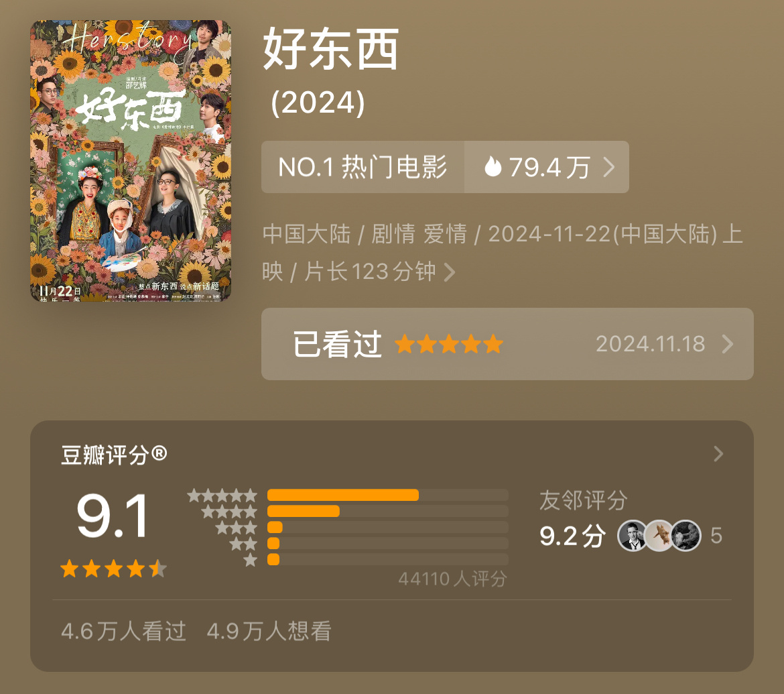Tap the flame popularity icon
This screenshot has height=694, width=784.
point(493,166)
